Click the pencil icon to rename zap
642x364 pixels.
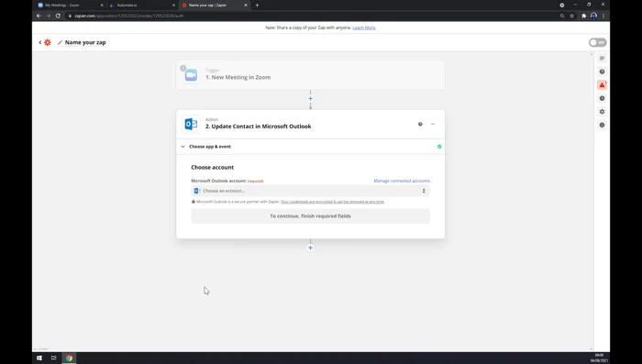pyautogui.click(x=60, y=42)
